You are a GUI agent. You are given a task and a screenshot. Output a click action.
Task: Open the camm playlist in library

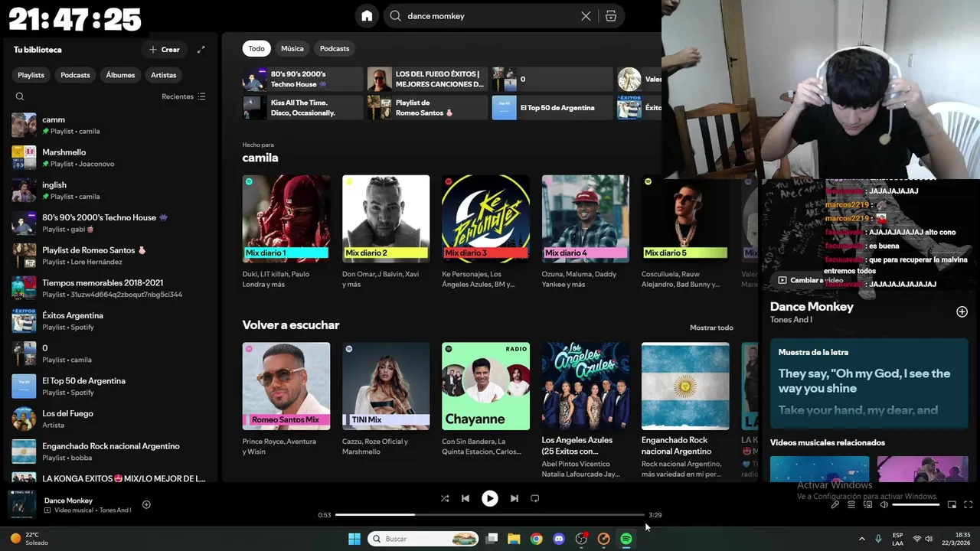coord(109,125)
